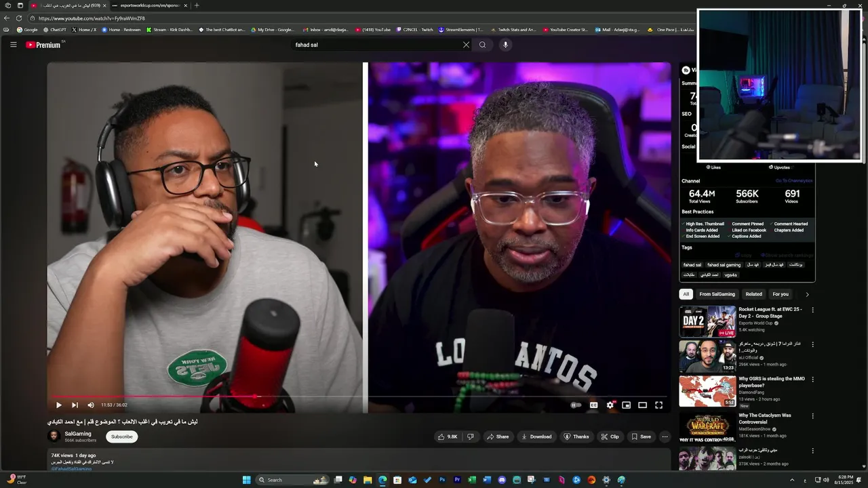Clear the 'fahad sal' search text
Screen dimensions: 868x488
tap(466, 45)
